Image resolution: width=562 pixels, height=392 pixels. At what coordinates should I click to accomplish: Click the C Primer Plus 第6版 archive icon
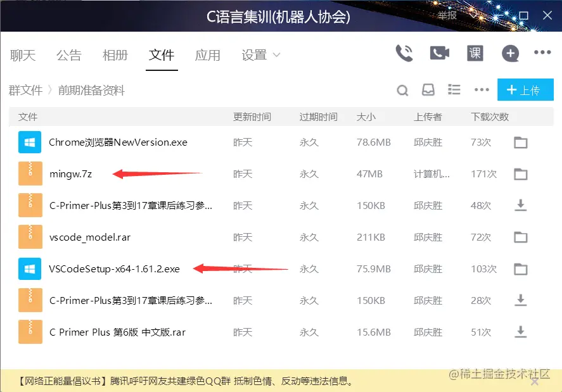point(30,332)
